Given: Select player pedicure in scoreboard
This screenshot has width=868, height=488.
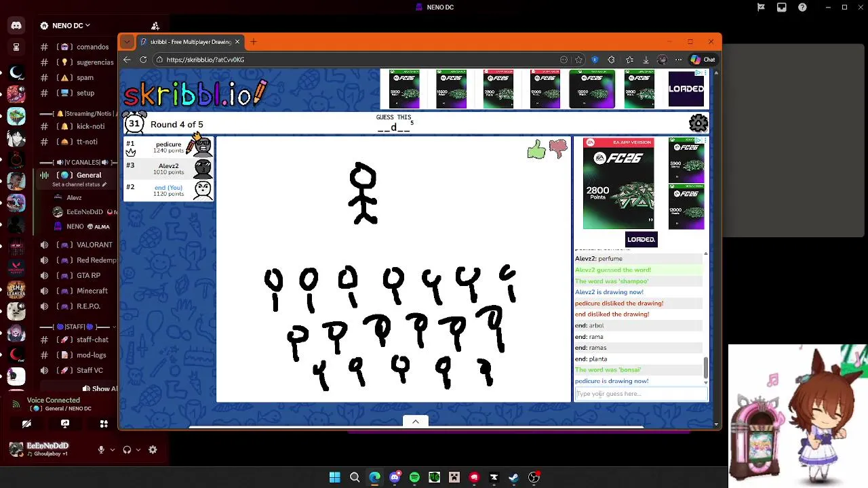Looking at the screenshot, I should (x=168, y=147).
